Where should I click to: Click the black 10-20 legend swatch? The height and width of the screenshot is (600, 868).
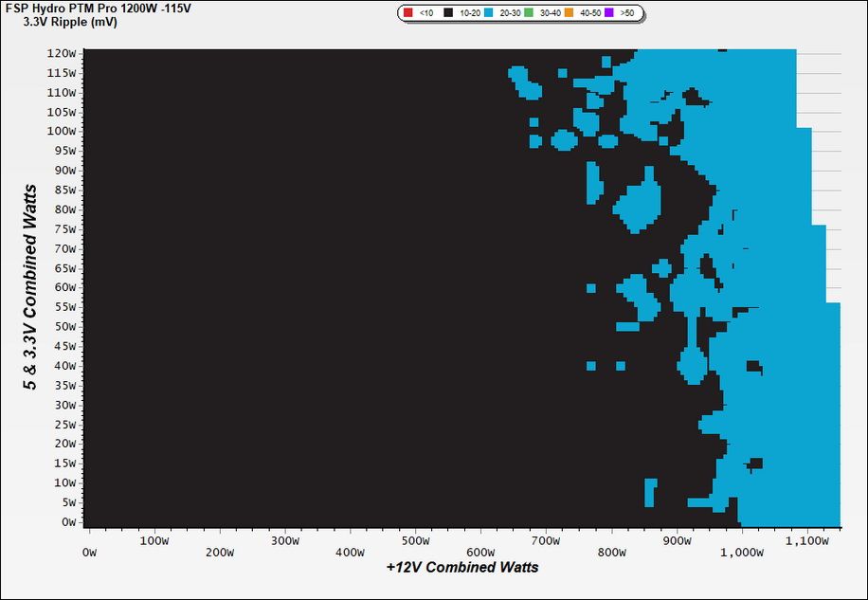coord(448,12)
